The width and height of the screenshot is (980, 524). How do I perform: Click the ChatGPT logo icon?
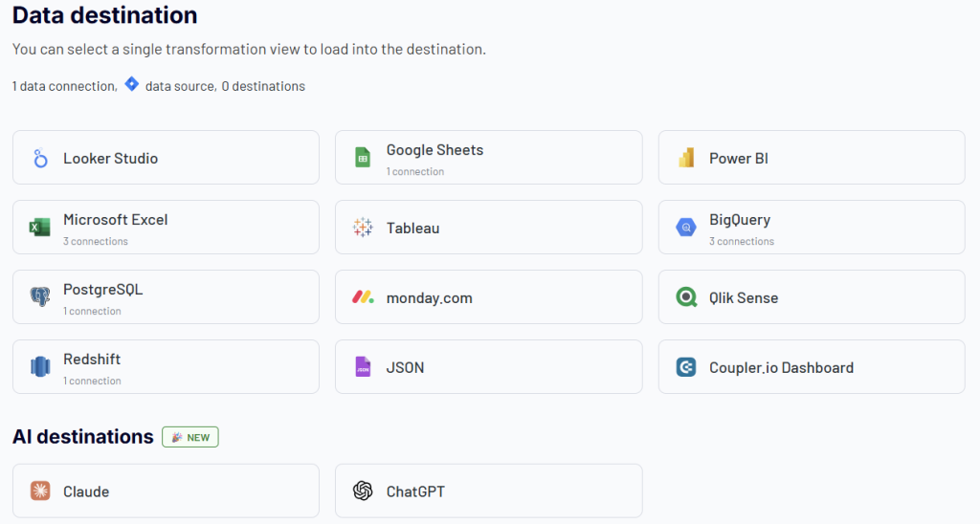363,491
